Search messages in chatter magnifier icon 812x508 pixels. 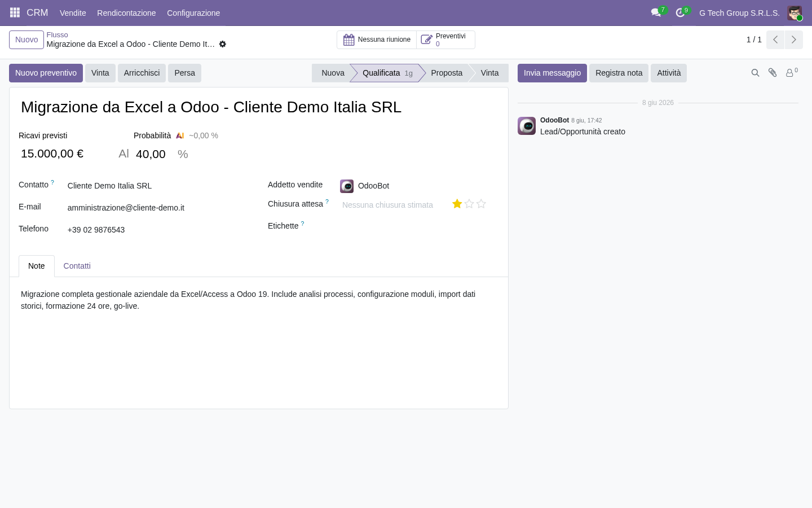(x=755, y=73)
